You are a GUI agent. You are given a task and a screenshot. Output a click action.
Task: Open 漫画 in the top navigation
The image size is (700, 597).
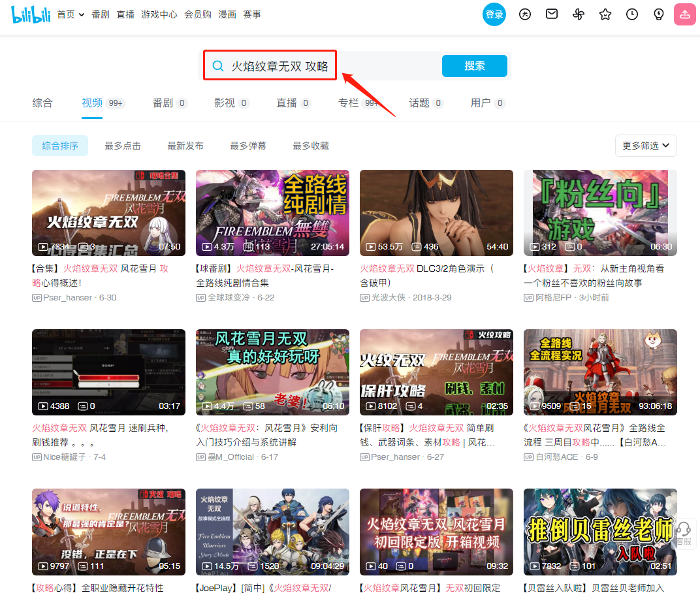point(227,15)
